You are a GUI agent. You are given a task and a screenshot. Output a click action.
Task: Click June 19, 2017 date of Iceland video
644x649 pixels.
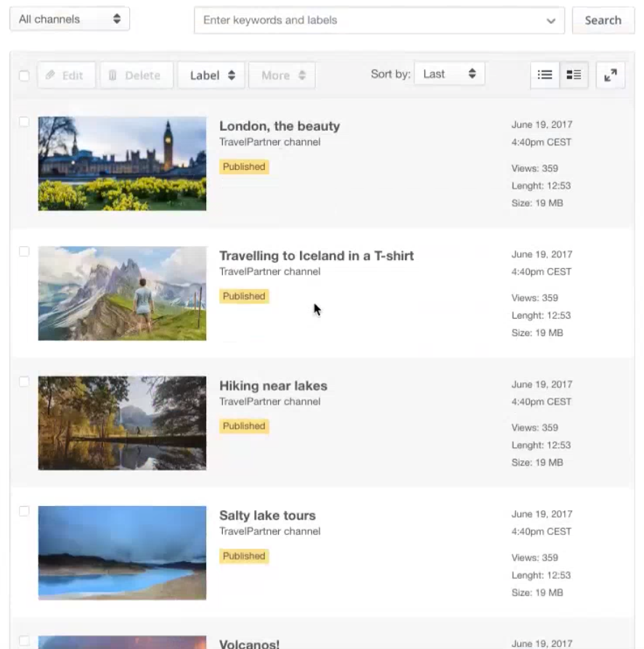pos(542,255)
